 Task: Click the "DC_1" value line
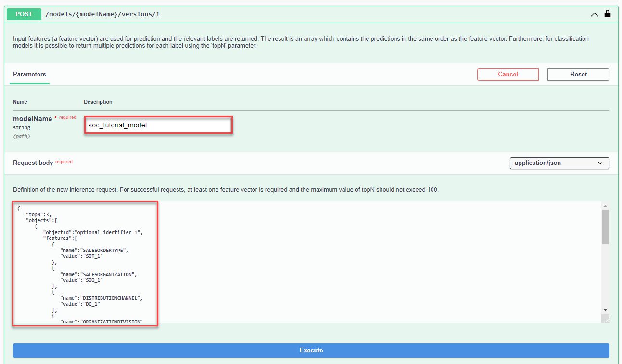(x=80, y=304)
